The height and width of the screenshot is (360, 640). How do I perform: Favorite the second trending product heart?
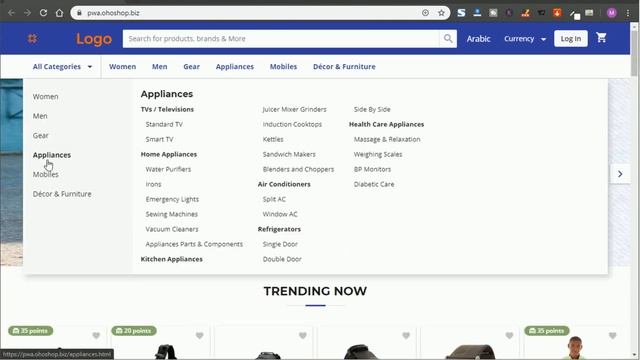coord(199,336)
